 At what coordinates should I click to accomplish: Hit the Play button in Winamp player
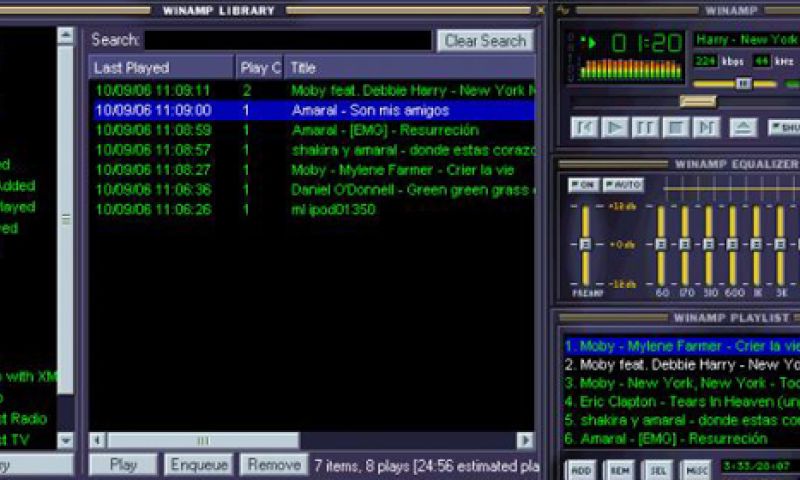click(x=615, y=128)
